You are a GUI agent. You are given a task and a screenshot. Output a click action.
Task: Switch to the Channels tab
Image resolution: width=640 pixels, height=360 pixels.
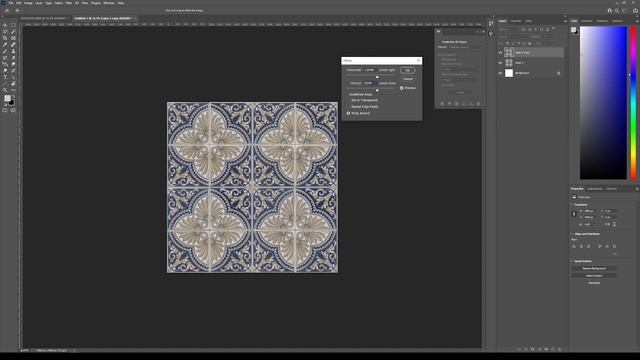click(516, 21)
